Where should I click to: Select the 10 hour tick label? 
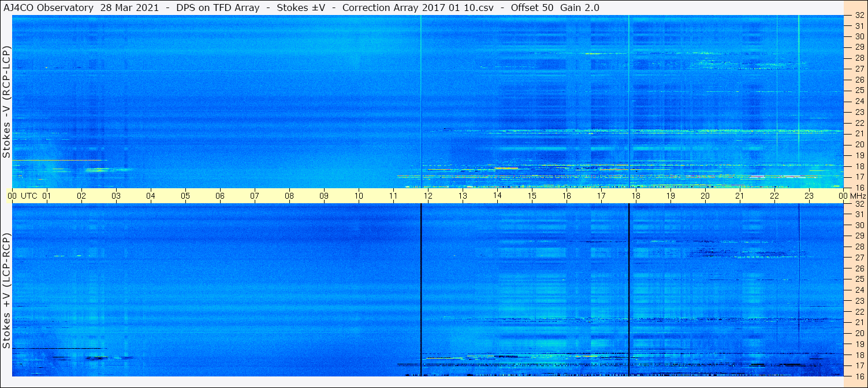[359, 196]
